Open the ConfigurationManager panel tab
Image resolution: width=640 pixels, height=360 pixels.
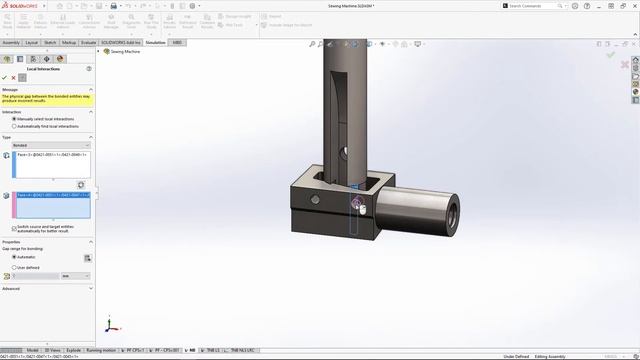(33, 59)
